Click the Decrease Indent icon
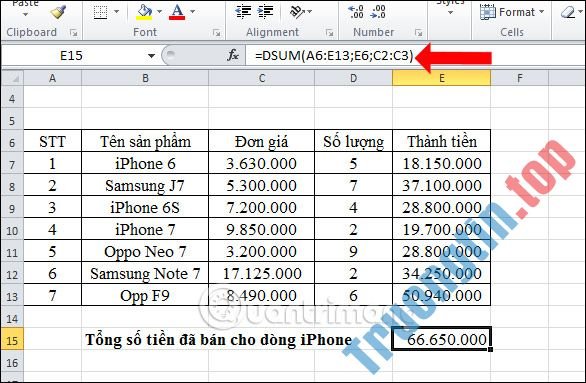Viewport: 586px width, 383px height. pos(243,12)
